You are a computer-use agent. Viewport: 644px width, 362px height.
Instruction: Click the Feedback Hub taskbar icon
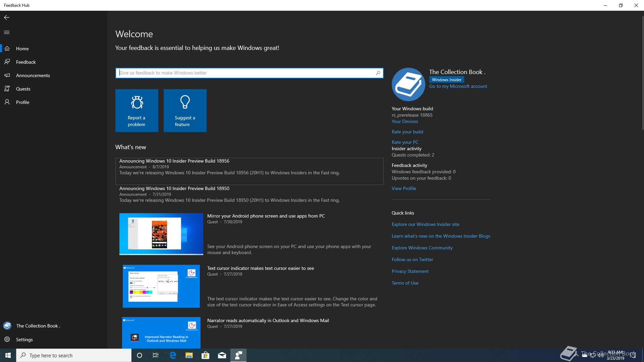[238, 355]
